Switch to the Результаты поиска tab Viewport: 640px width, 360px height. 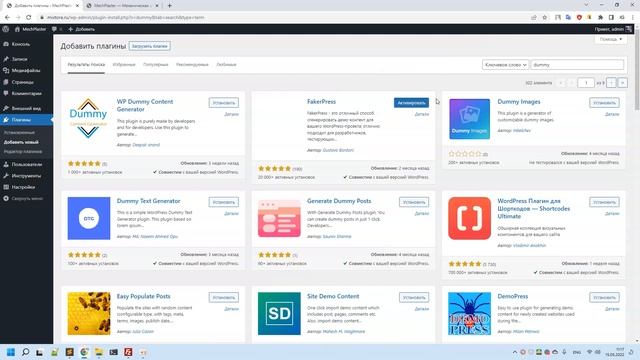click(x=86, y=64)
